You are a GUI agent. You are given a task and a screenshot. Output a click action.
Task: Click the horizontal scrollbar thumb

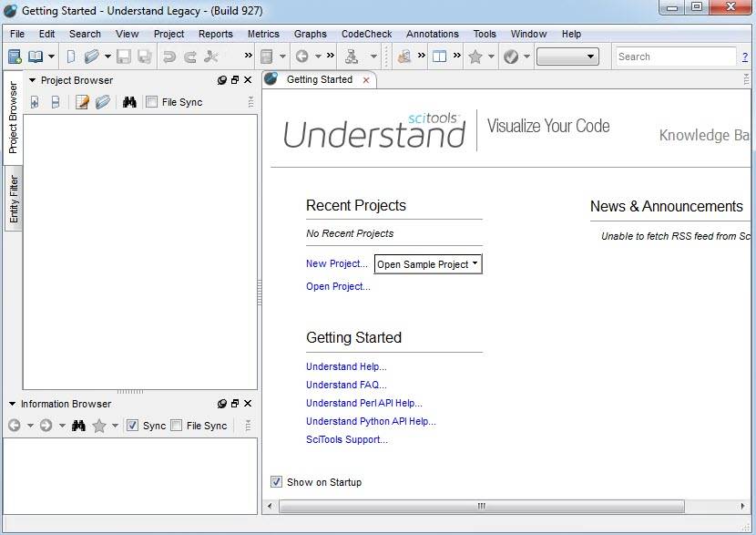click(x=481, y=506)
